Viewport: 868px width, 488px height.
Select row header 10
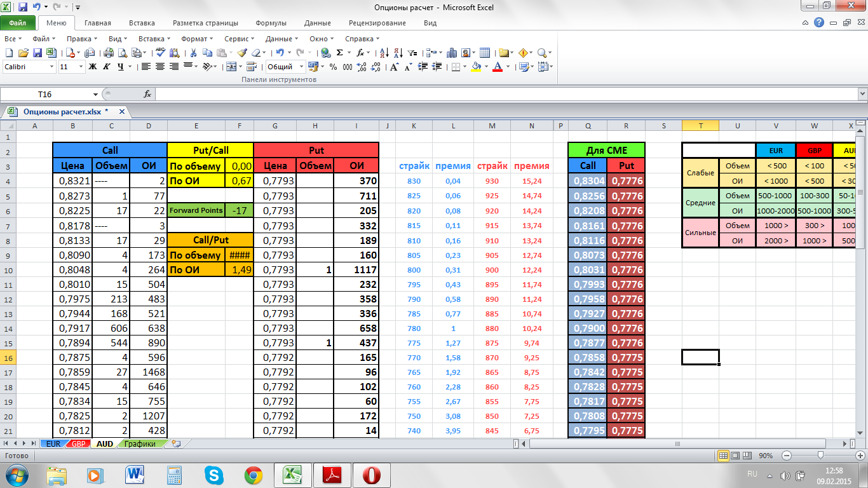8,270
